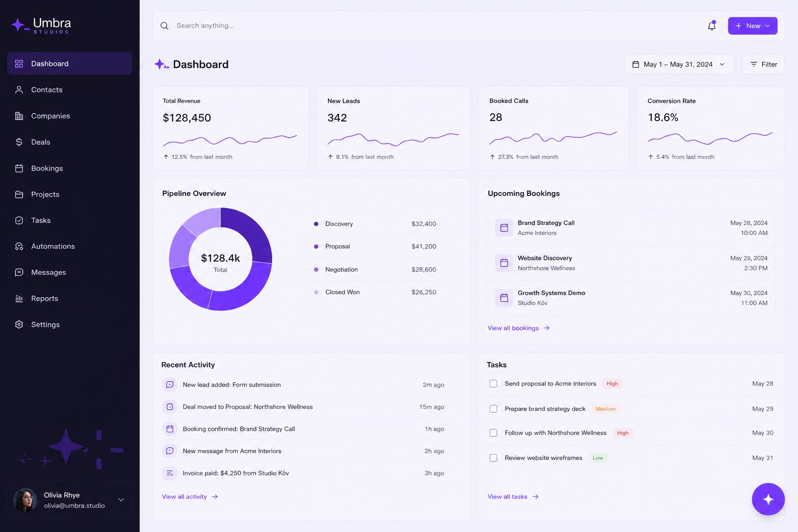The height and width of the screenshot is (532, 798).
Task: Click calendar icon beside Brand Strategy Call booking
Action: click(x=504, y=228)
